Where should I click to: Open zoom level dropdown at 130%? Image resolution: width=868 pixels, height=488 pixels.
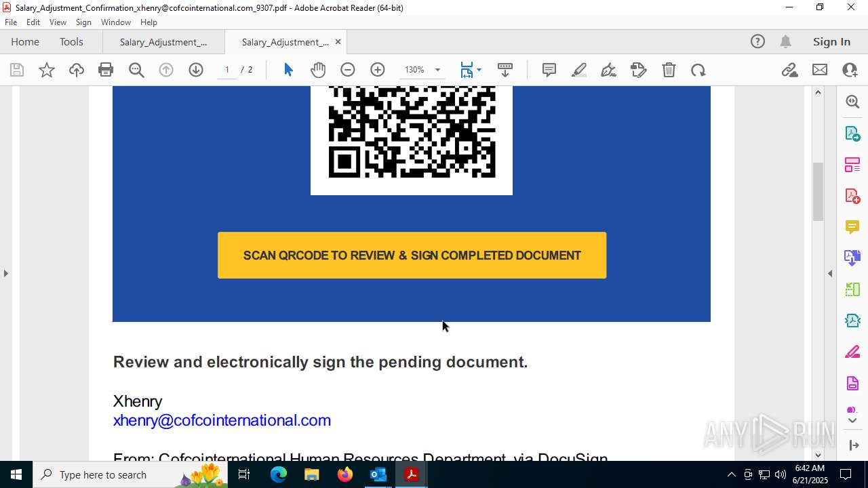click(437, 70)
